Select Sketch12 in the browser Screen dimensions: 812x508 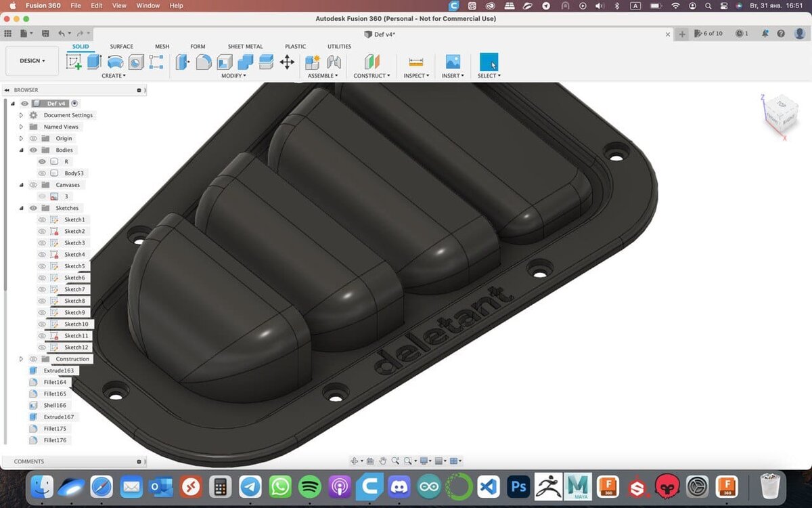click(x=76, y=347)
